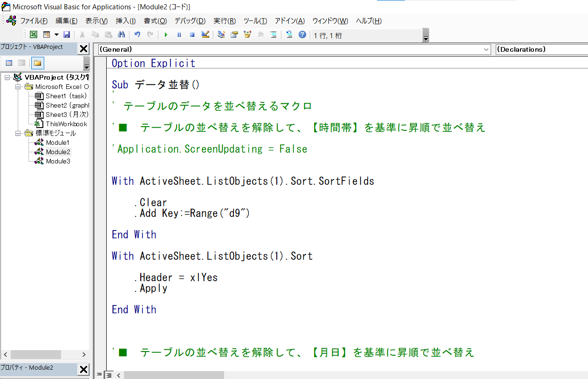Click the Undo arrow icon
The height and width of the screenshot is (379, 588).
[137, 35]
